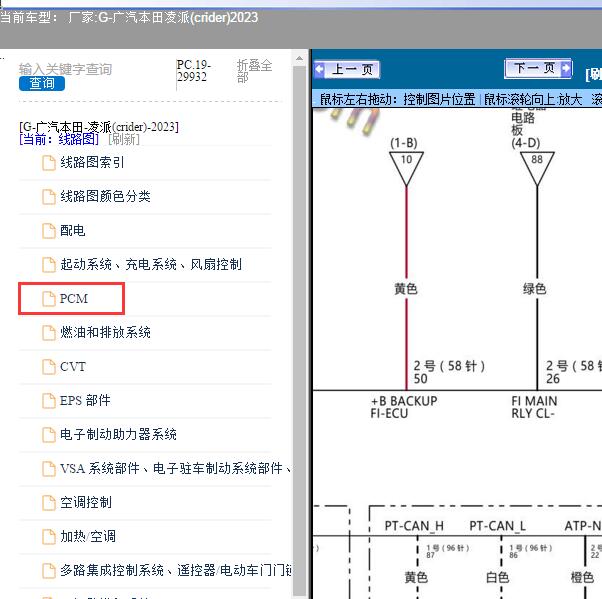Open the 线路图索引 entry
Viewport: 602px width, 599px height.
pos(92,162)
